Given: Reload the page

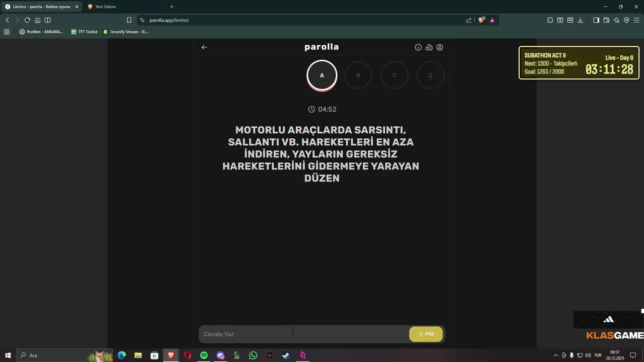Looking at the screenshot, I should click(x=27, y=20).
